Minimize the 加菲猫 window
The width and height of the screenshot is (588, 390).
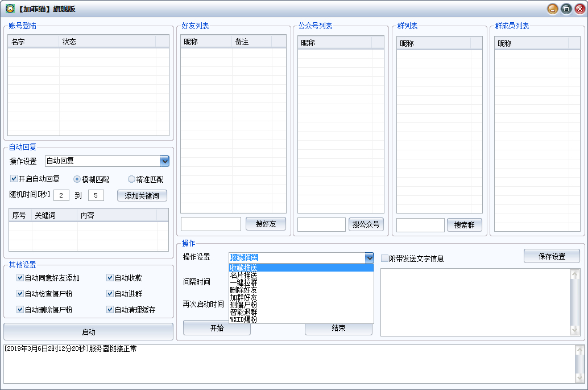(x=552, y=9)
